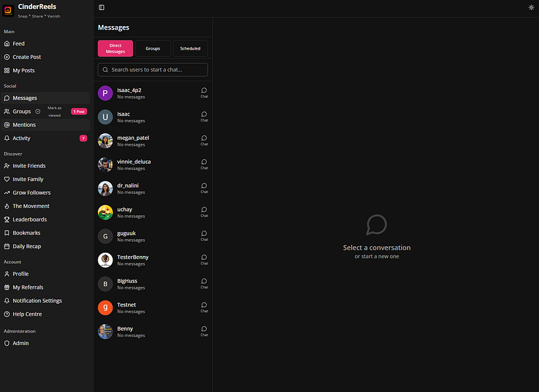Open The Movement page
The height and width of the screenshot is (392, 539).
(45, 206)
